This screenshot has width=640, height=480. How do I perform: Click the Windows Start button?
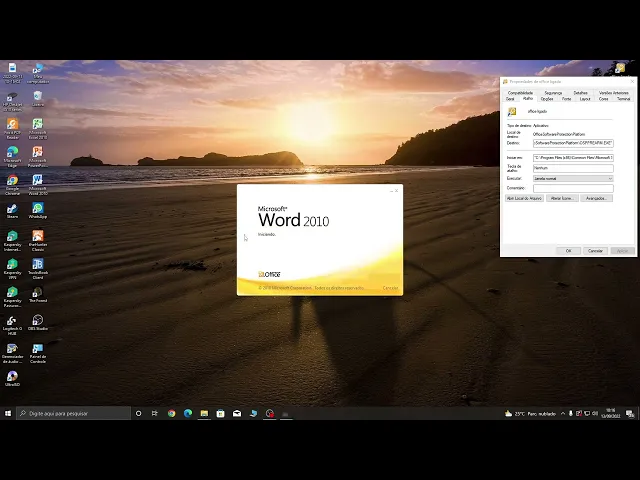8,413
